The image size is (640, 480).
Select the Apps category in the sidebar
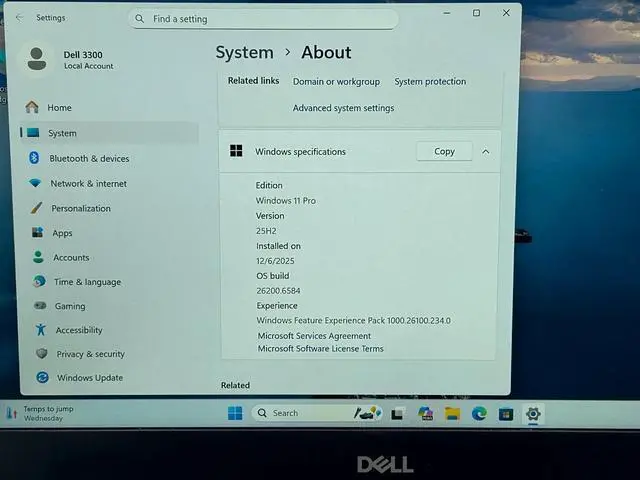click(62, 233)
